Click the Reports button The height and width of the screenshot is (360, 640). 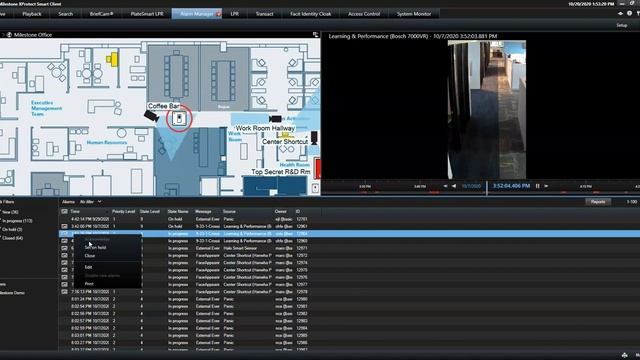598,202
